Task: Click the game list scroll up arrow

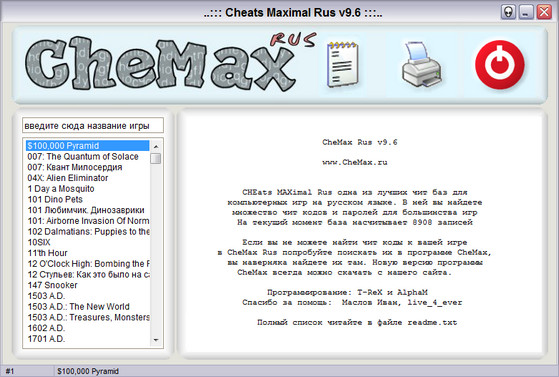Action: pos(156,146)
